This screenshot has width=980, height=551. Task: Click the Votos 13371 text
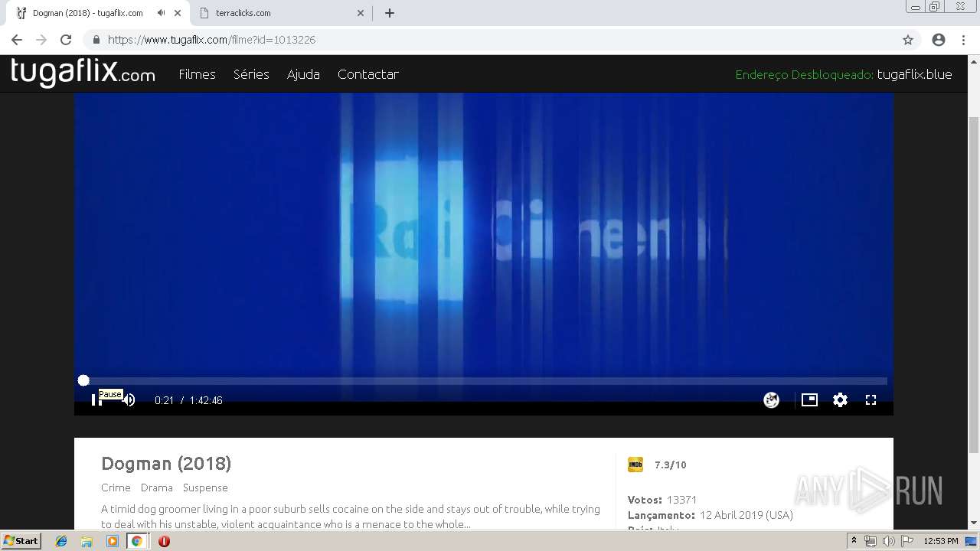[662, 500]
